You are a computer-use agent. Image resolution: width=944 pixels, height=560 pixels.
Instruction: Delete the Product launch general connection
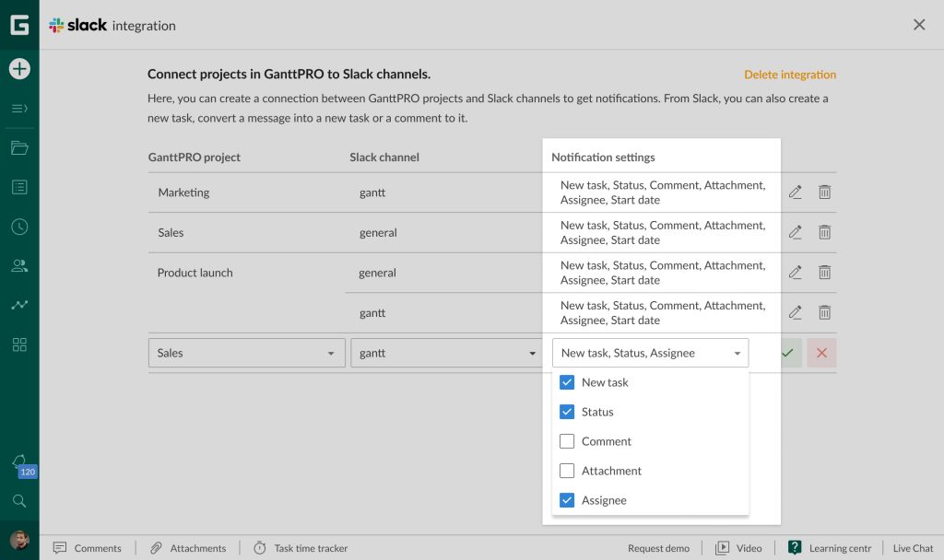pos(825,273)
